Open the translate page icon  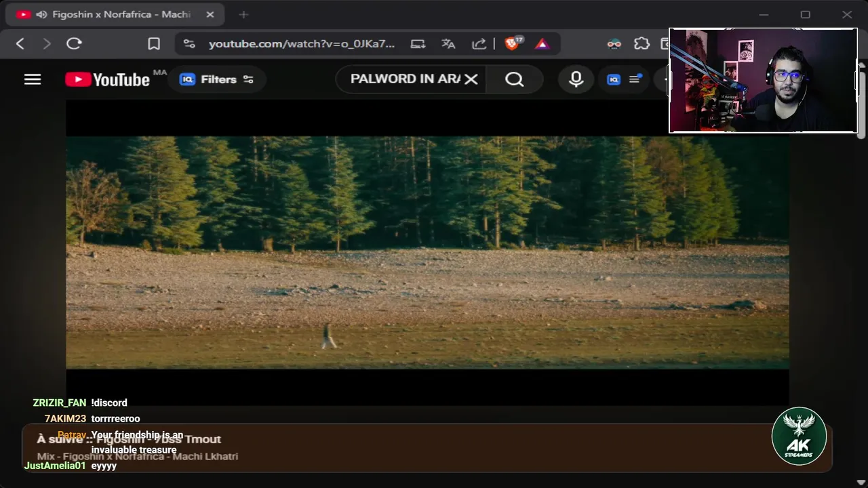point(448,44)
